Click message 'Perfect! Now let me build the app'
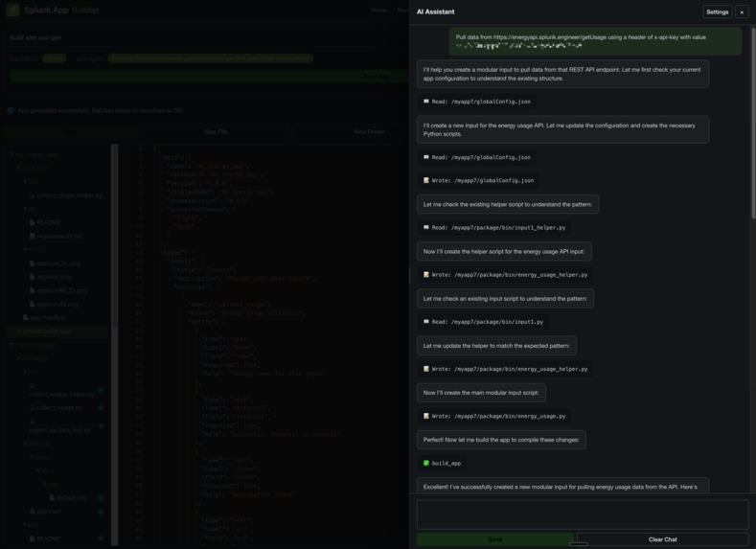 pyautogui.click(x=501, y=440)
